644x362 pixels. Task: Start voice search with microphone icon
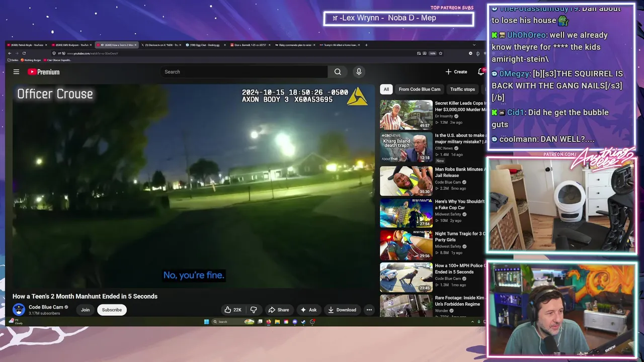[359, 72]
